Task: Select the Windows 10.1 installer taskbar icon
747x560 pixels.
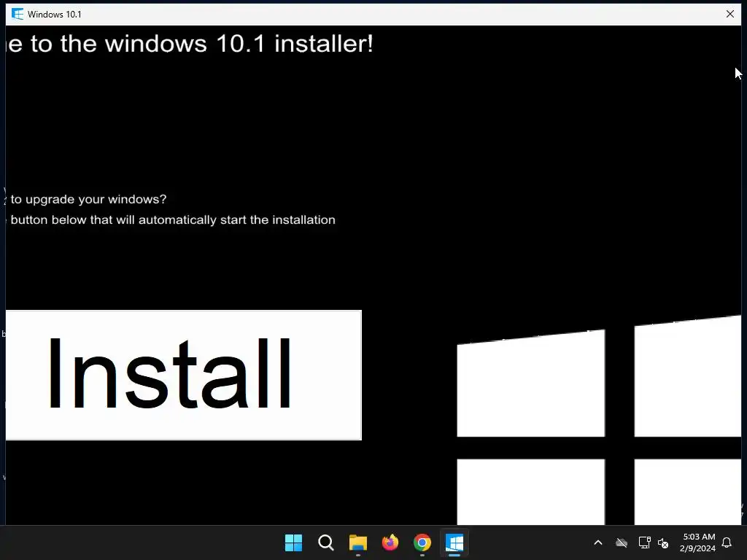Action: [454, 542]
